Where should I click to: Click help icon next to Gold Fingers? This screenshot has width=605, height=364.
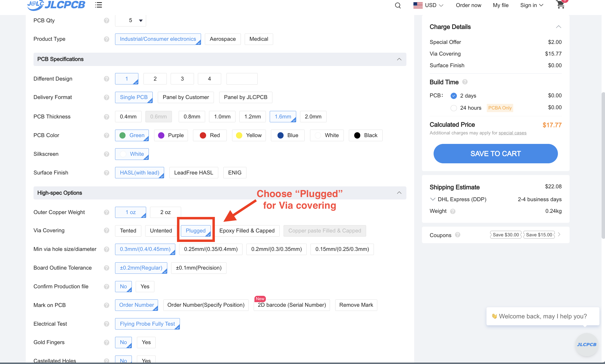[x=107, y=342]
